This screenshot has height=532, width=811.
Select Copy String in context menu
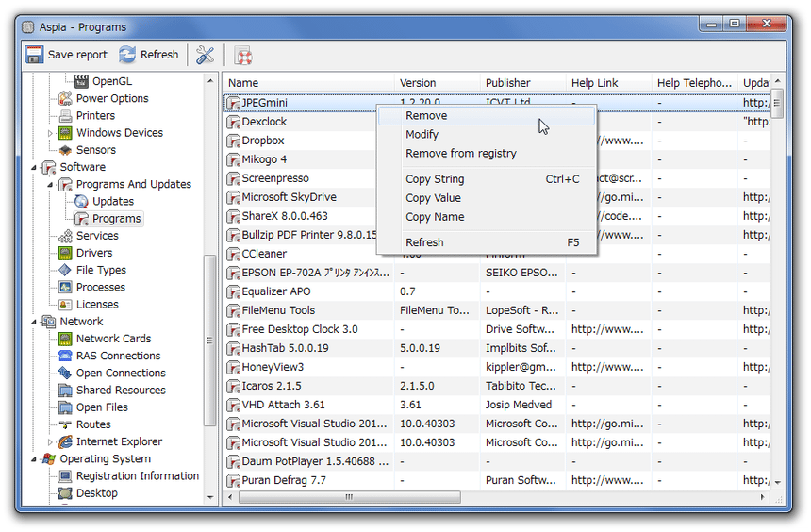pos(487,179)
